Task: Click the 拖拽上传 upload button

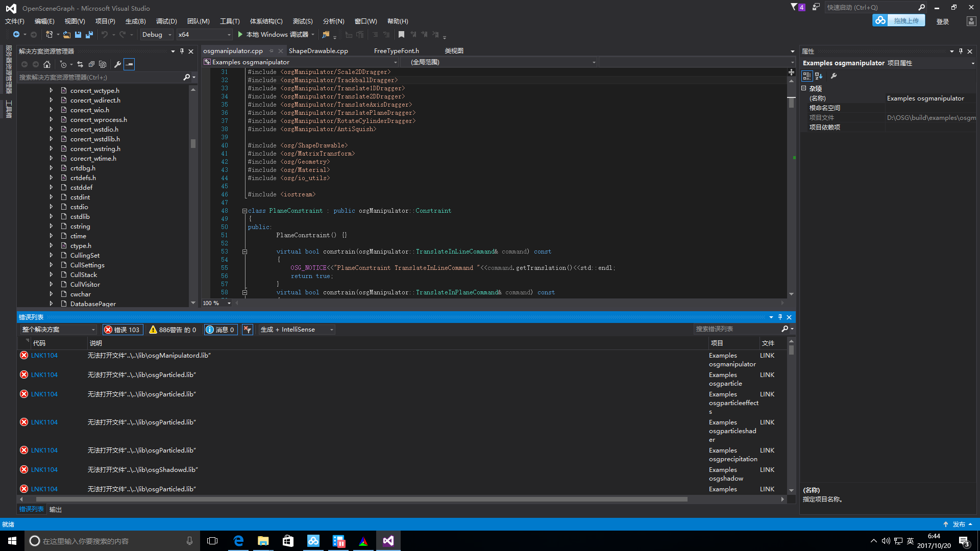Action: coord(906,20)
